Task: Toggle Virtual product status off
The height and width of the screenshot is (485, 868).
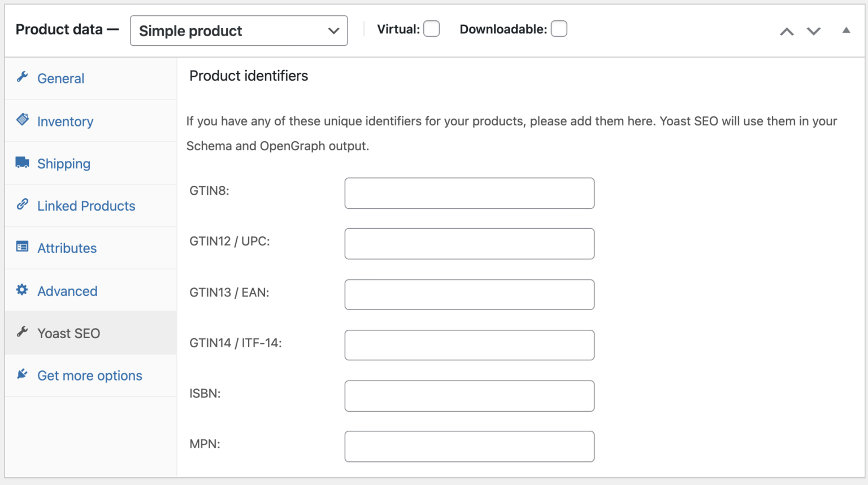Action: click(431, 29)
